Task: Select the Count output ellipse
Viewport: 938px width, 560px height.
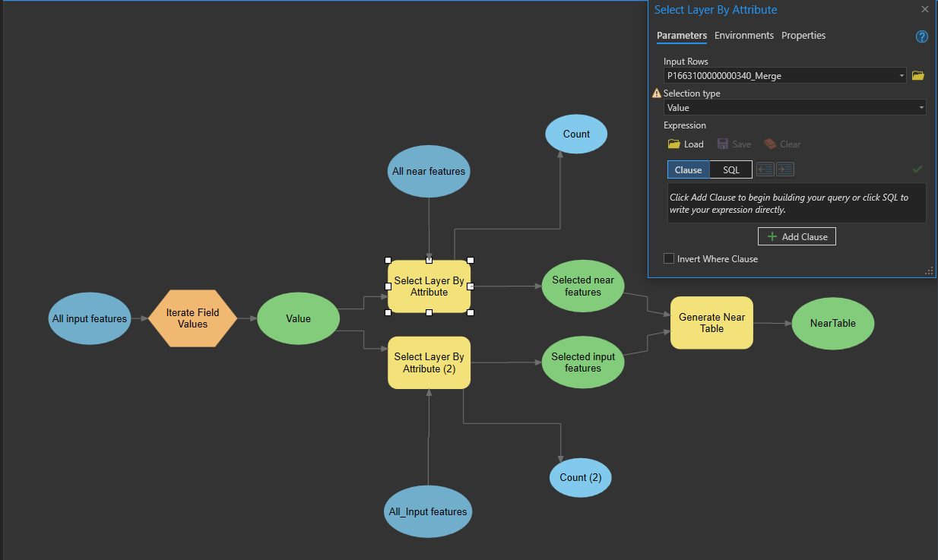Action: coord(576,134)
